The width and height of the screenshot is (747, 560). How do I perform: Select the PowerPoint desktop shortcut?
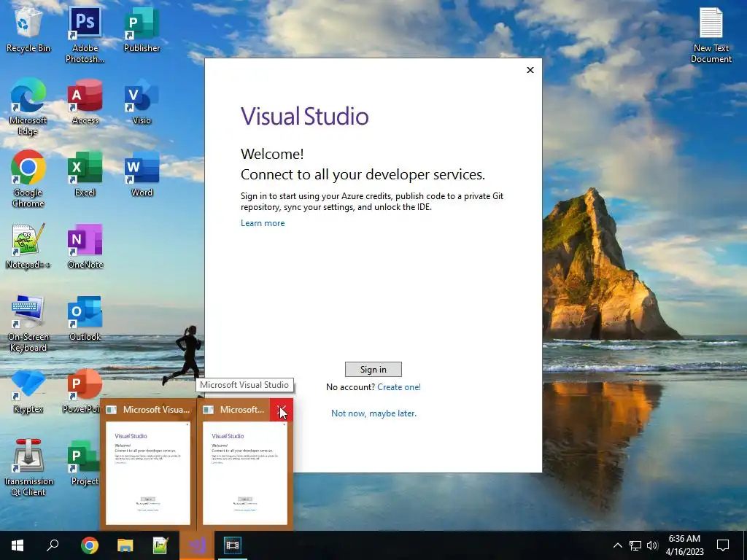click(x=82, y=391)
